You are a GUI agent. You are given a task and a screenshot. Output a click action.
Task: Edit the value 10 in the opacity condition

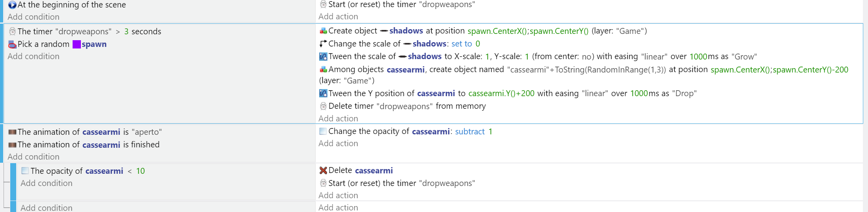click(x=140, y=171)
